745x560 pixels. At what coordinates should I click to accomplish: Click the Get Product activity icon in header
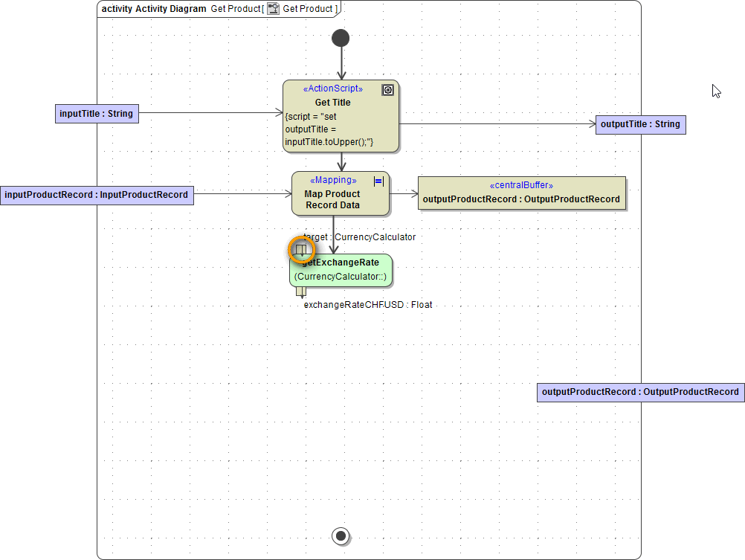click(x=274, y=9)
